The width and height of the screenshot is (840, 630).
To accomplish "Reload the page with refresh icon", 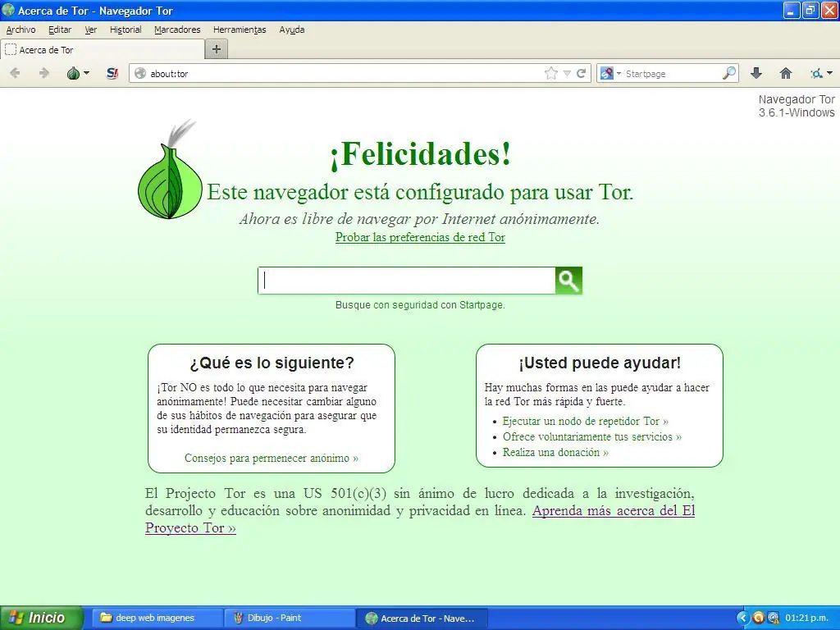I will (x=582, y=73).
